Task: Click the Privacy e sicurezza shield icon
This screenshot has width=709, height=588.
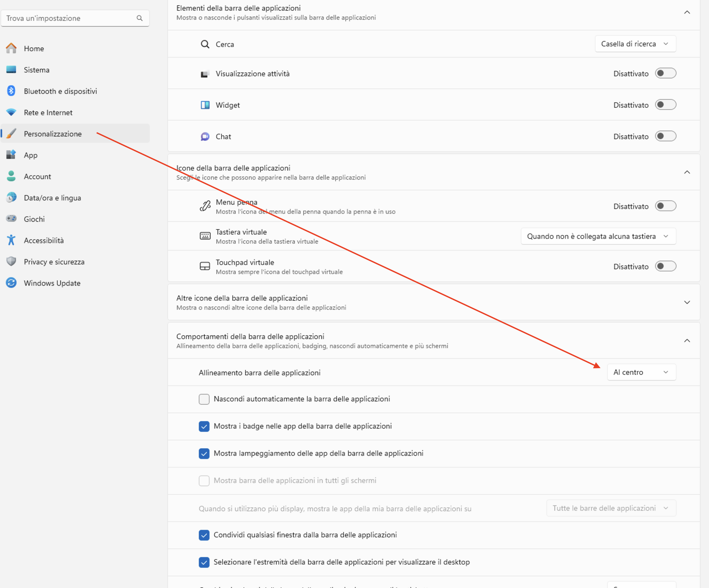Action: [x=11, y=261]
